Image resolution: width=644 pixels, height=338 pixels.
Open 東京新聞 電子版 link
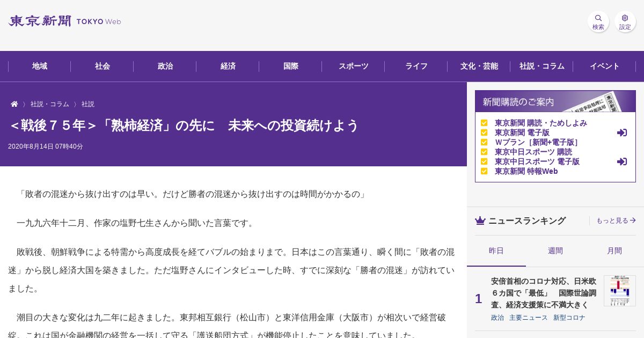[522, 133]
